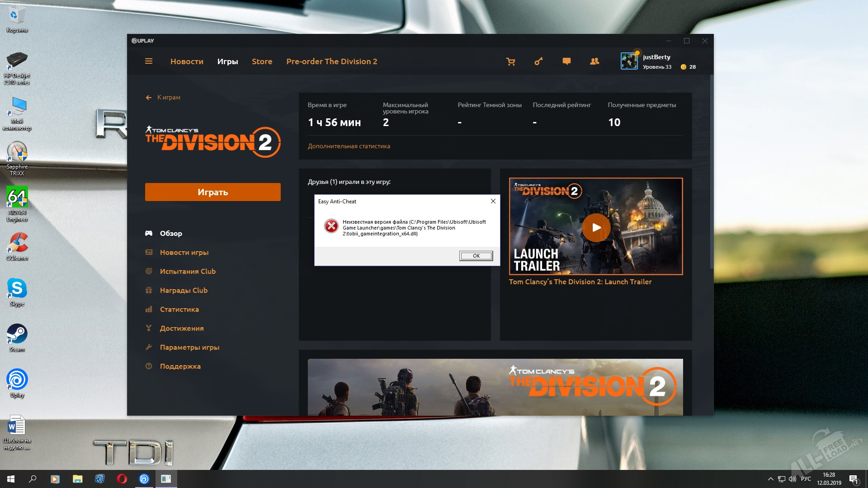The height and width of the screenshot is (488, 868).
Task: Open Pre-order The Division 2 tab
Action: 331,61
